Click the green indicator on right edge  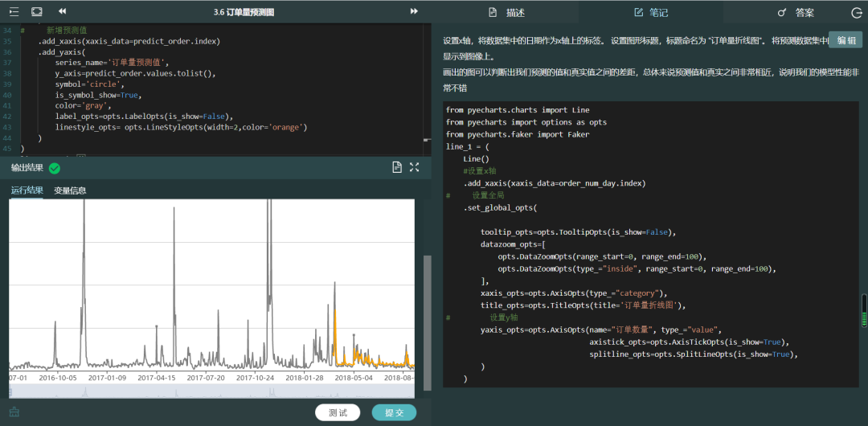(x=864, y=313)
